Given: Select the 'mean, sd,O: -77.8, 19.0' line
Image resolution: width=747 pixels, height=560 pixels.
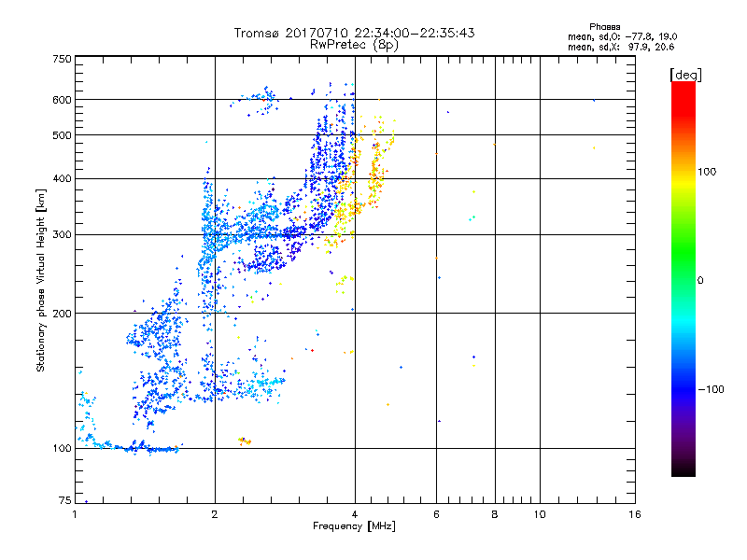Looking at the screenshot, I should tap(623, 36).
